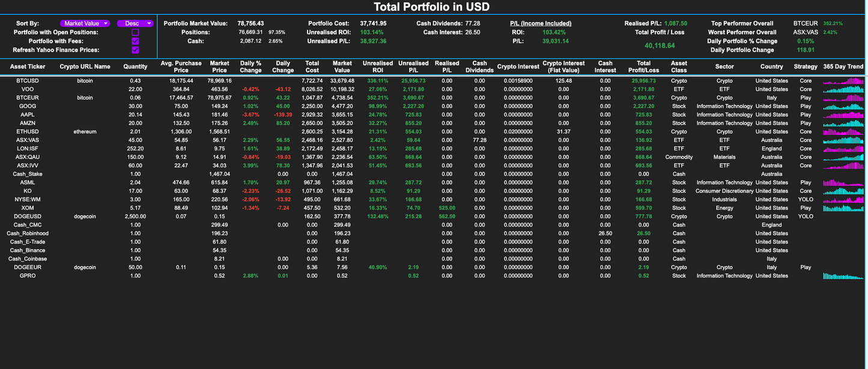Click the 365 Day Trend column header
Viewport: 868px width, 369px height.
[x=843, y=67]
